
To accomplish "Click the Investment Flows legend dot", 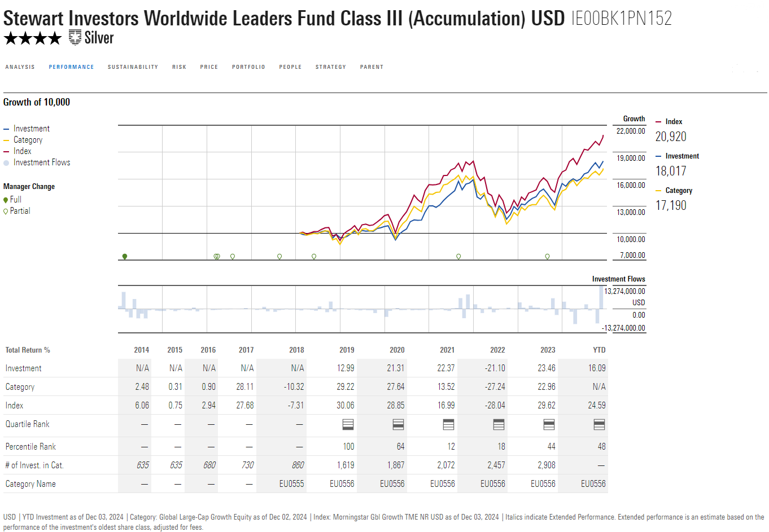I will coord(6,162).
